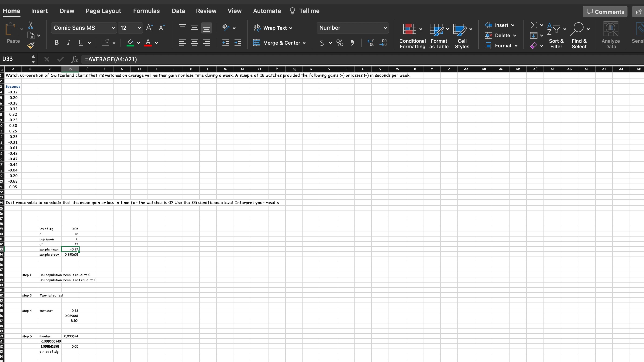Open the Number format dropdown
This screenshot has width=644, height=362.
click(385, 28)
